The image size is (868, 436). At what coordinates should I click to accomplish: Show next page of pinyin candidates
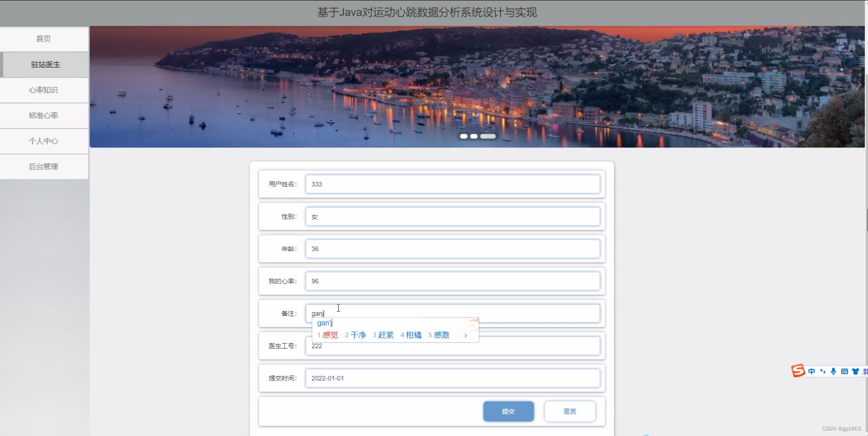pyautogui.click(x=466, y=336)
